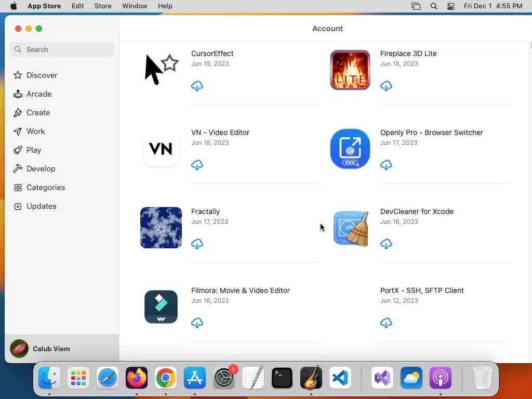Open the Fireplace 3D Lite app icon

(350, 70)
